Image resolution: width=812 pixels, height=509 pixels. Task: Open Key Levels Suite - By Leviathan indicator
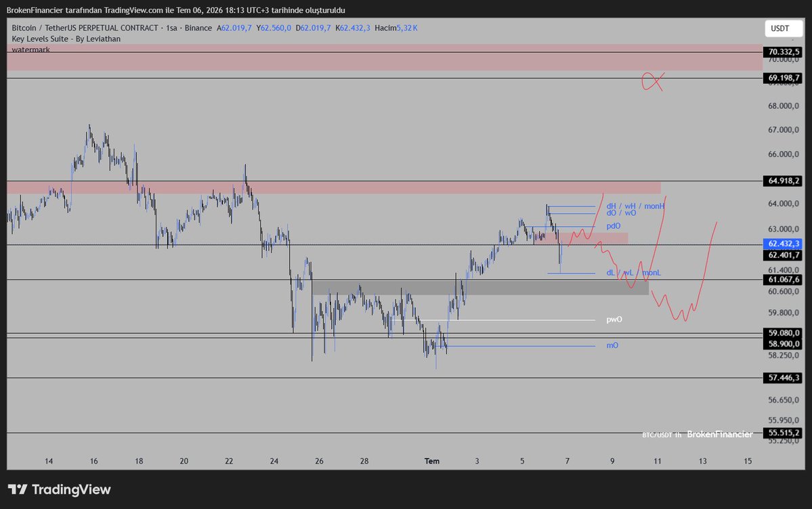(66, 39)
